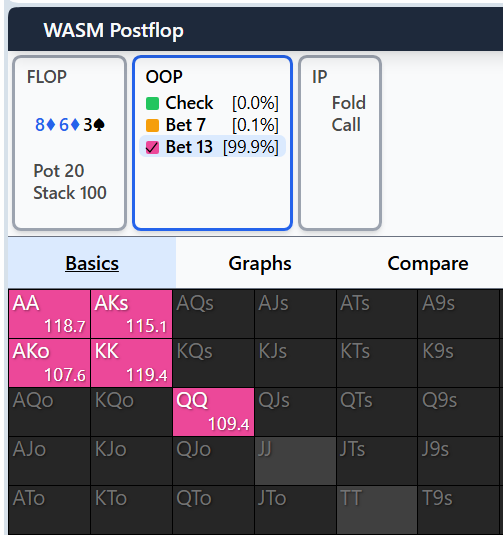Select the AKo hand cell
503x535 pixels.
pyautogui.click(x=49, y=363)
